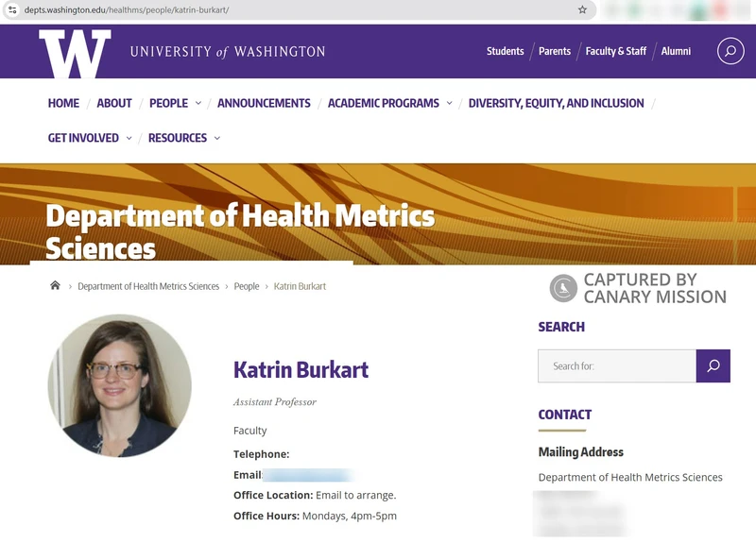Expand the GET INVOLVED dropdown chevron
This screenshot has width=756, height=543.
click(x=129, y=138)
